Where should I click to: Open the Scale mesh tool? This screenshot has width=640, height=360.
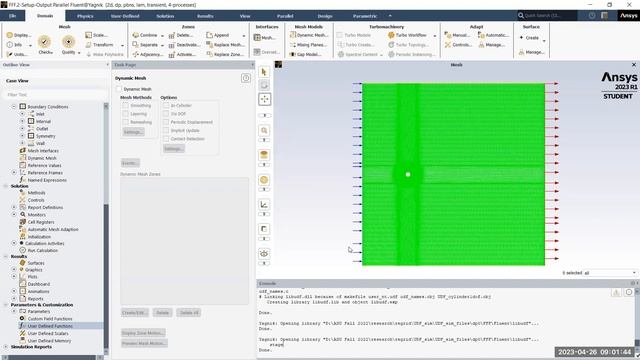coord(97,35)
